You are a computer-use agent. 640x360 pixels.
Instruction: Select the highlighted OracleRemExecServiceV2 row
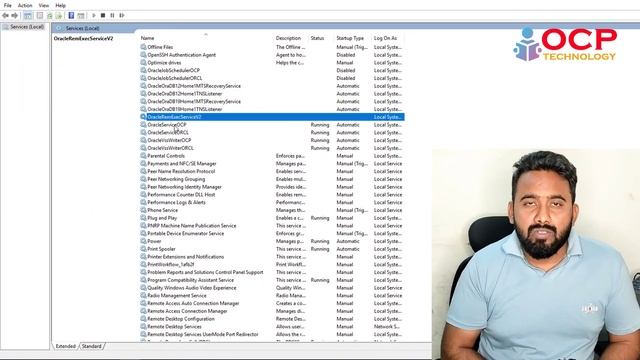272,117
